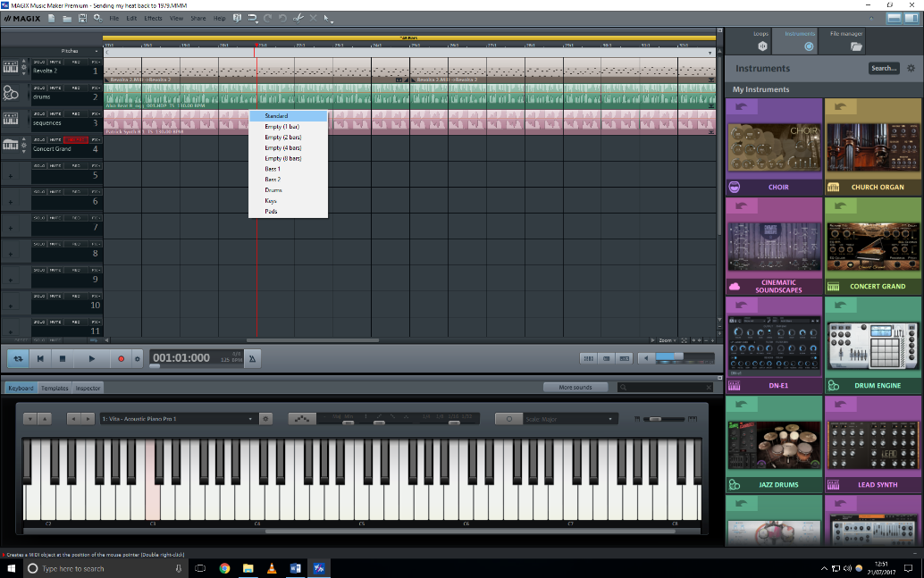Image resolution: width=924 pixels, height=578 pixels.
Task: Toggle the loop playback button
Action: [17, 358]
